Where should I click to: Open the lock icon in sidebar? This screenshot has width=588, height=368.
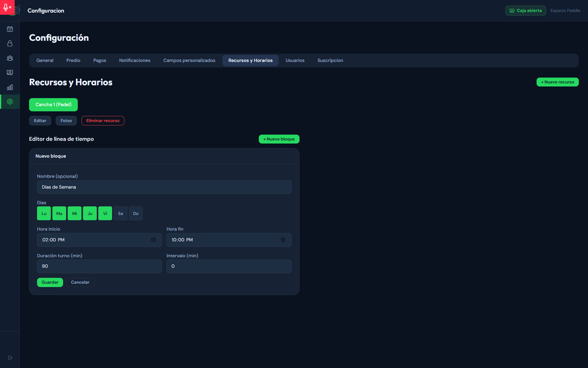pyautogui.click(x=10, y=44)
